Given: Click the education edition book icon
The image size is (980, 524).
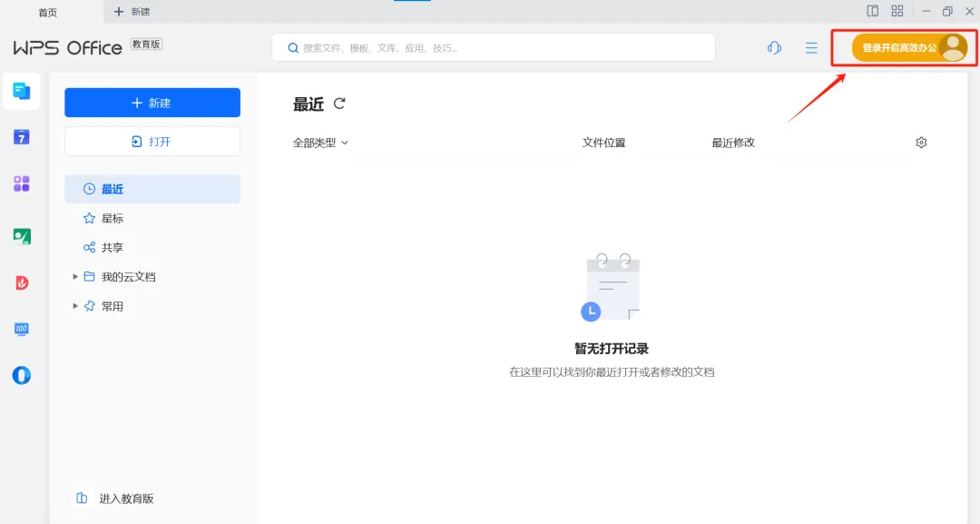Looking at the screenshot, I should (82, 499).
